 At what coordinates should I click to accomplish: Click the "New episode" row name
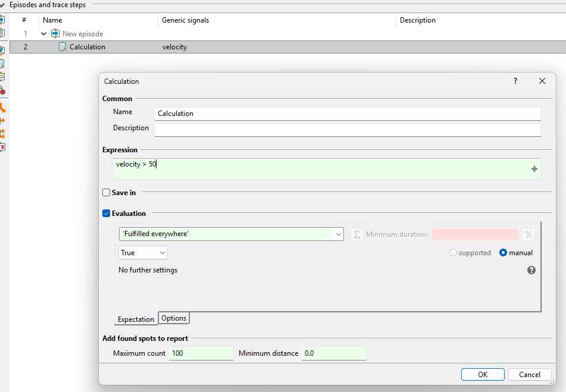tap(83, 33)
